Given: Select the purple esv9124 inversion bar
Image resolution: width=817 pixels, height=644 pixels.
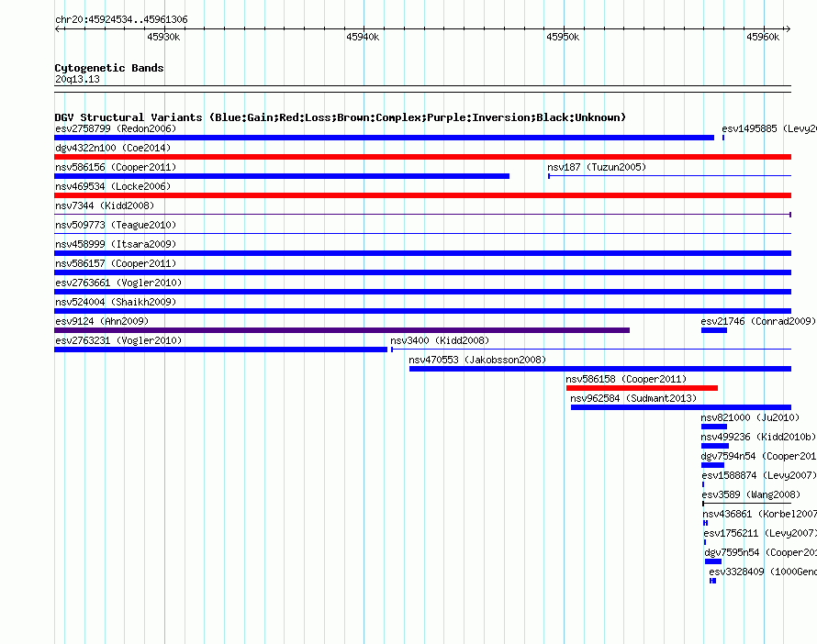Looking at the screenshot, I should click(341, 330).
